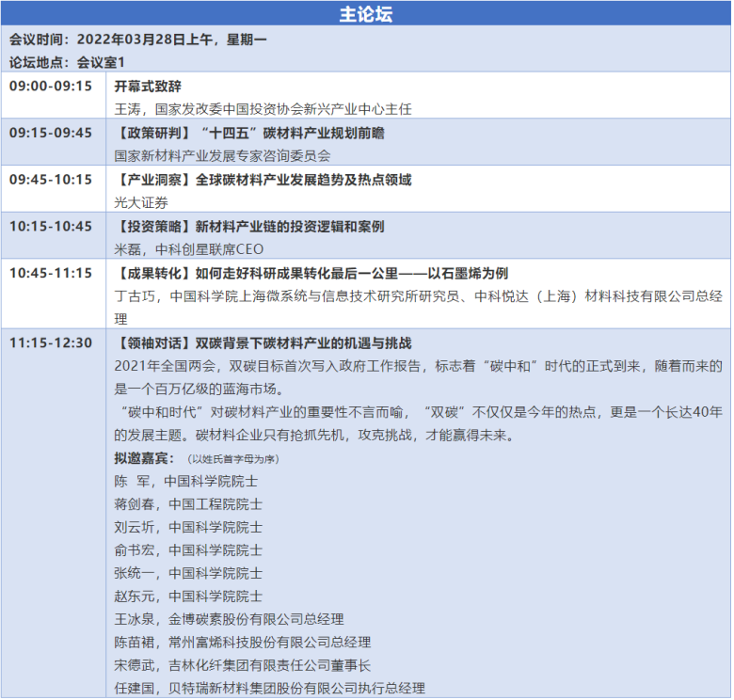
Task: Select line starting “碳中和时代”对碳材料产业
Action: (x=422, y=412)
